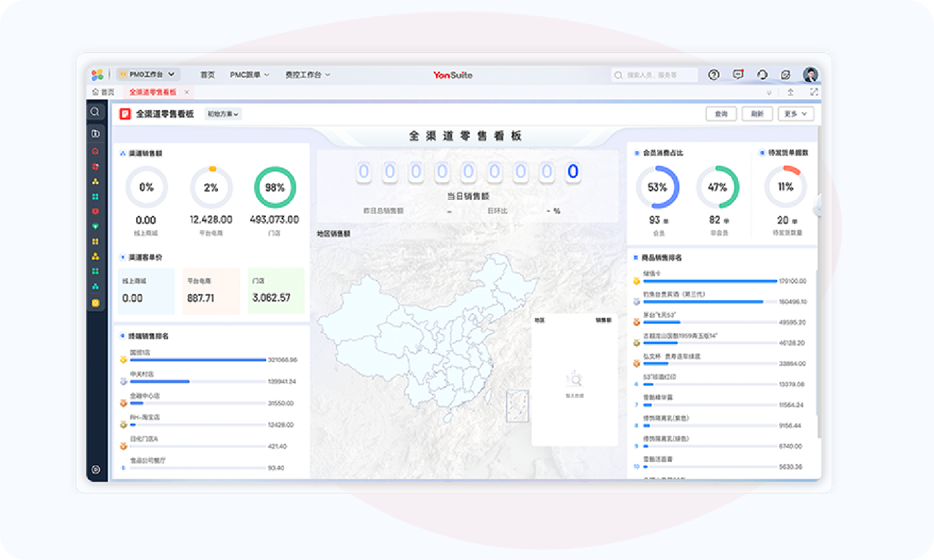Close the 全渠道零售看板 tab
This screenshot has width=934, height=560.
tap(187, 92)
